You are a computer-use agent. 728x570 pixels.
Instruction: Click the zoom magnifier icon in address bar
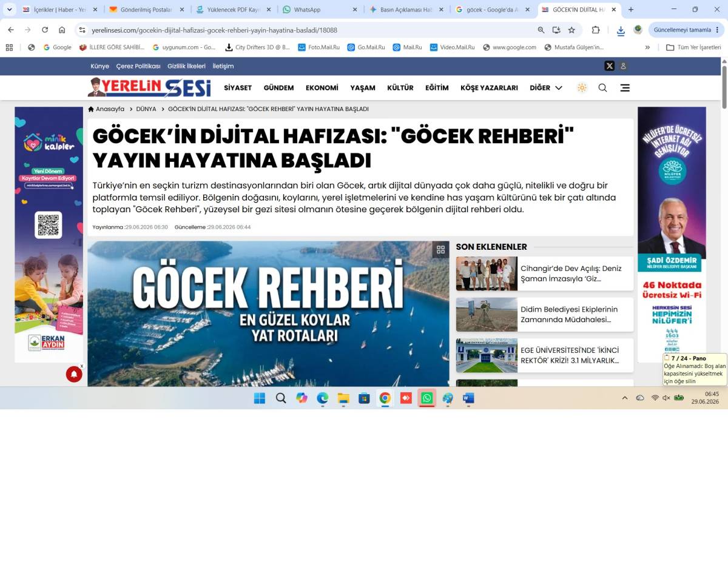click(x=541, y=30)
